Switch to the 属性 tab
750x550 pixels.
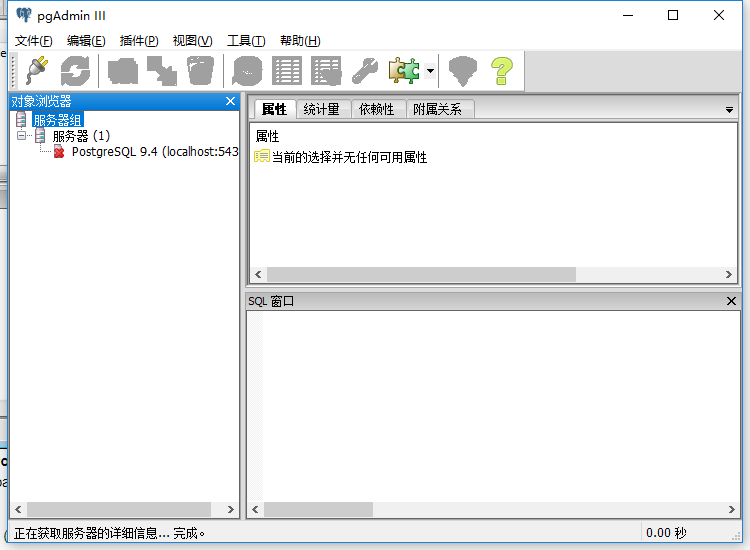point(275,109)
